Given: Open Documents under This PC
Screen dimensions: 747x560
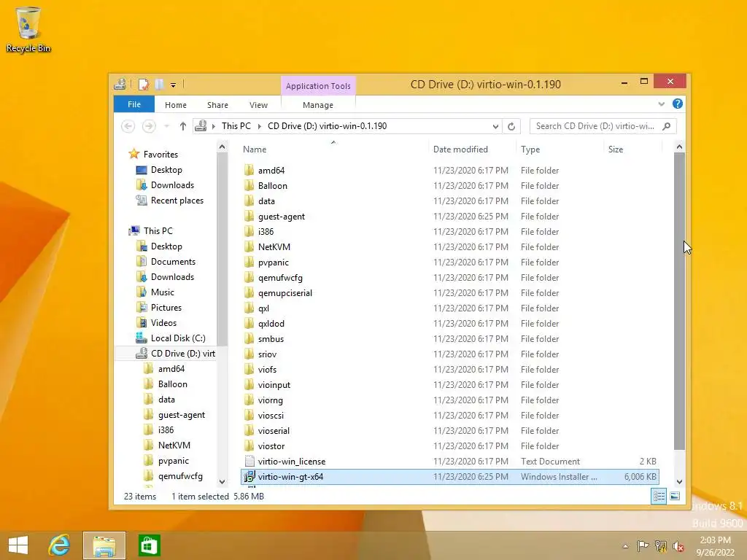Looking at the screenshot, I should 173,262.
